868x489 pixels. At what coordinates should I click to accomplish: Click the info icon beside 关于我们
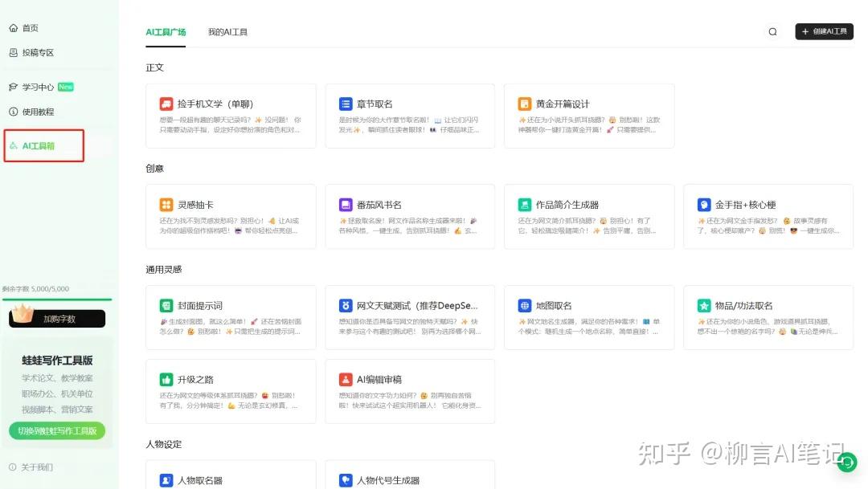point(13,467)
